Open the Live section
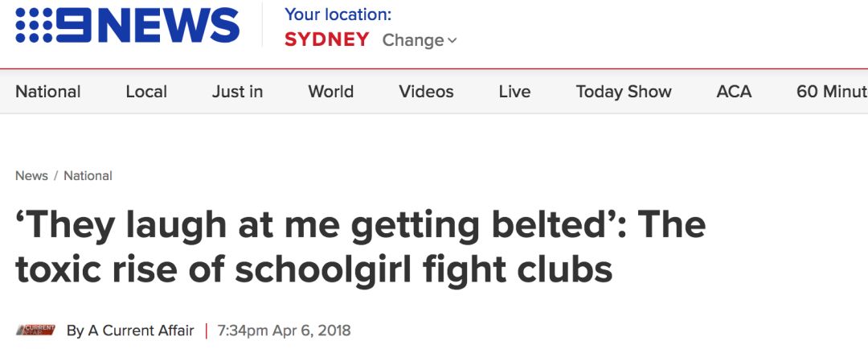Screen dimensions: 868x349 (x=514, y=92)
